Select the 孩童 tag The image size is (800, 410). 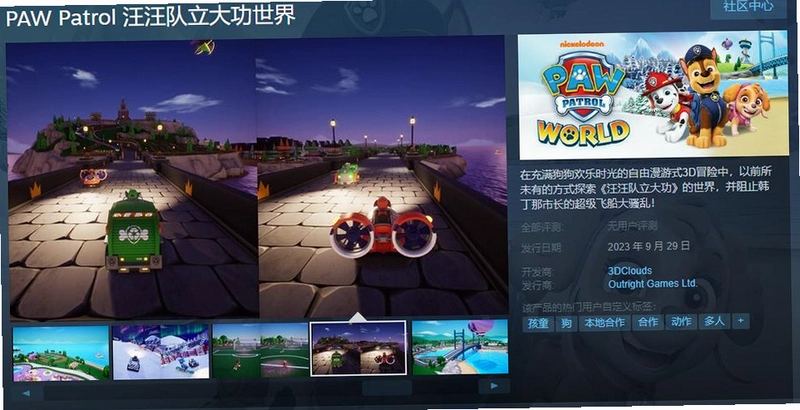538,324
